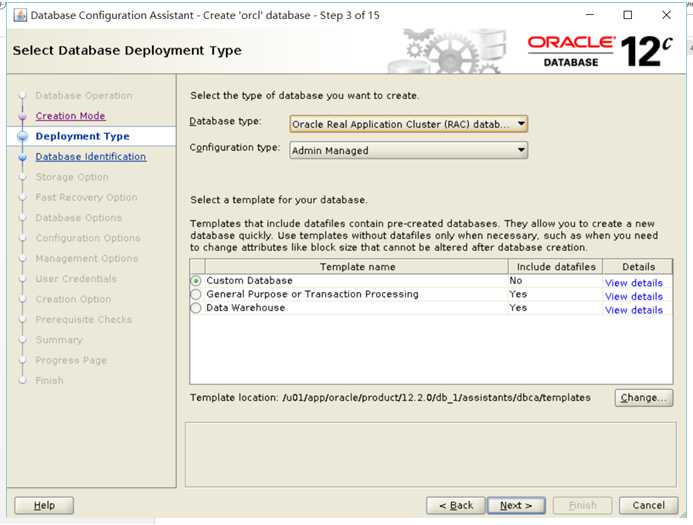
Task: Open the Database type dropdown
Action: (x=408, y=124)
